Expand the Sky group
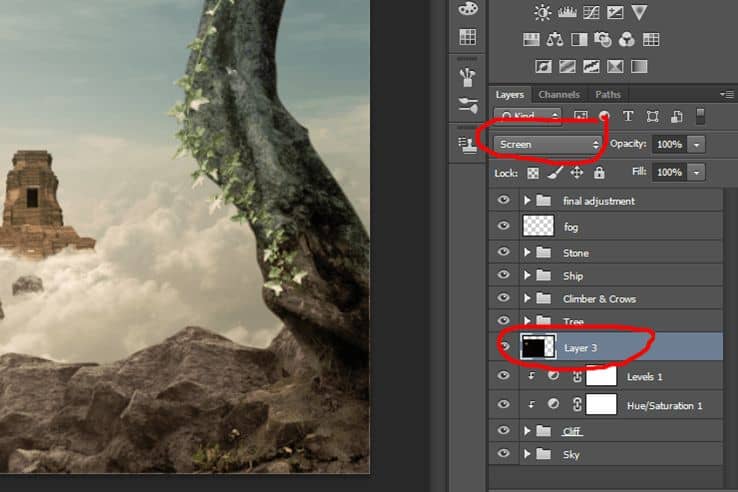Viewport: 738px width, 492px height. tap(527, 454)
